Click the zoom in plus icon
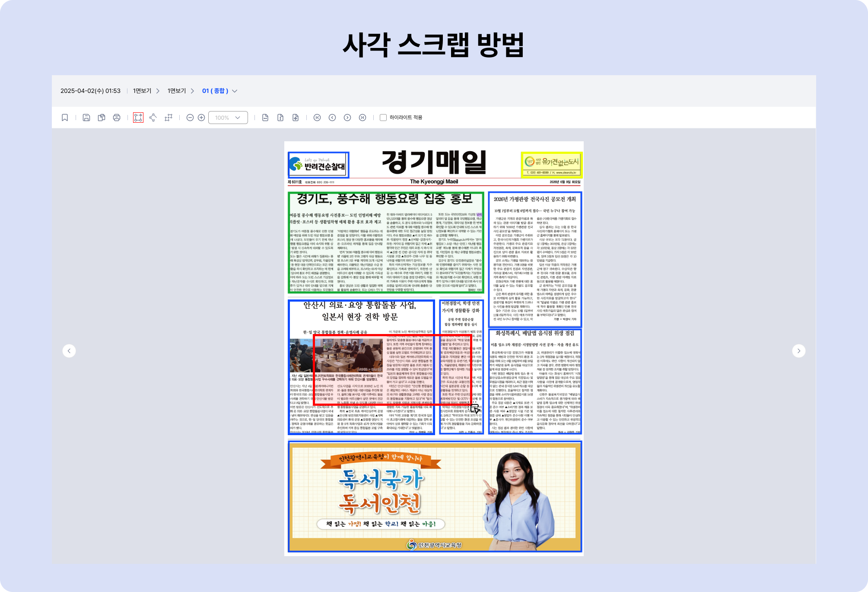868x592 pixels. [201, 118]
